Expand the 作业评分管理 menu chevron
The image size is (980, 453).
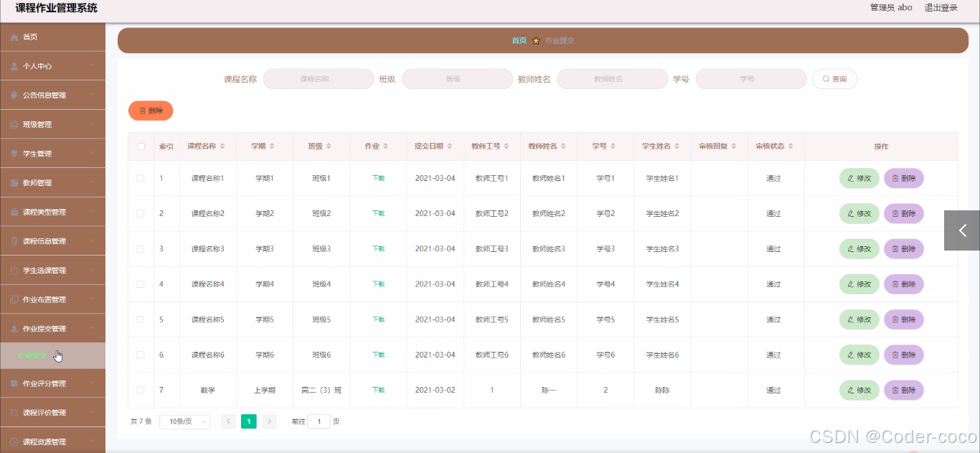(93, 384)
